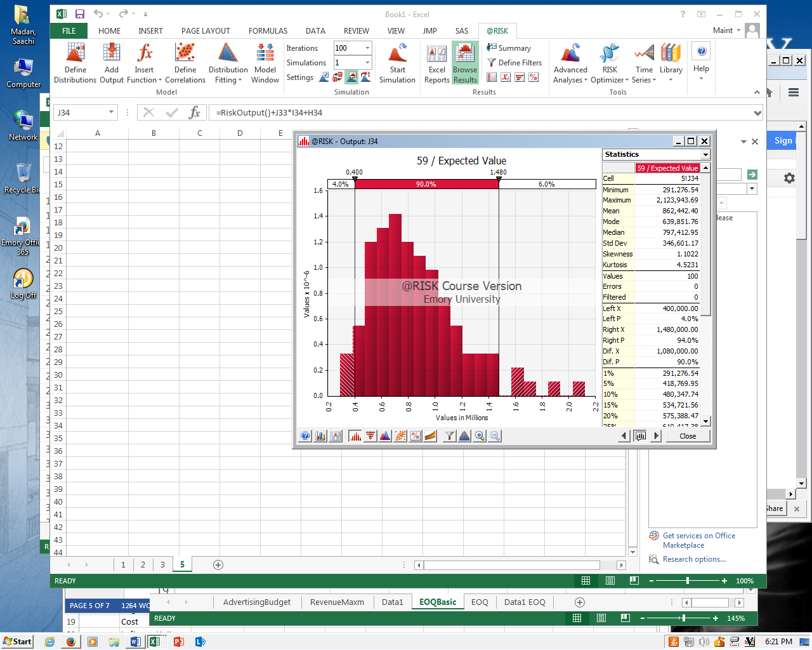Viewport: 812px width, 650px height.
Task: Click the report export icon in graph toolbar
Action: tap(336, 436)
